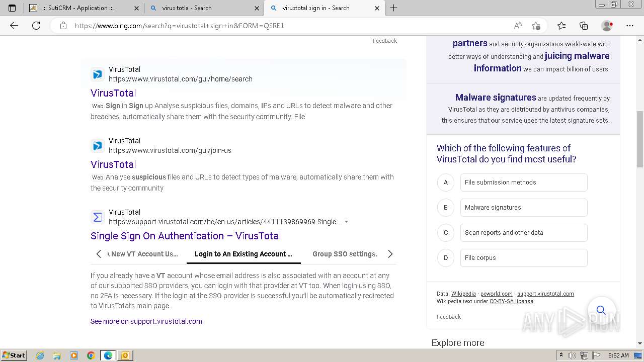The image size is (644, 362).
Task: Launch Google Chrome from the taskbar
Action: [91, 355]
